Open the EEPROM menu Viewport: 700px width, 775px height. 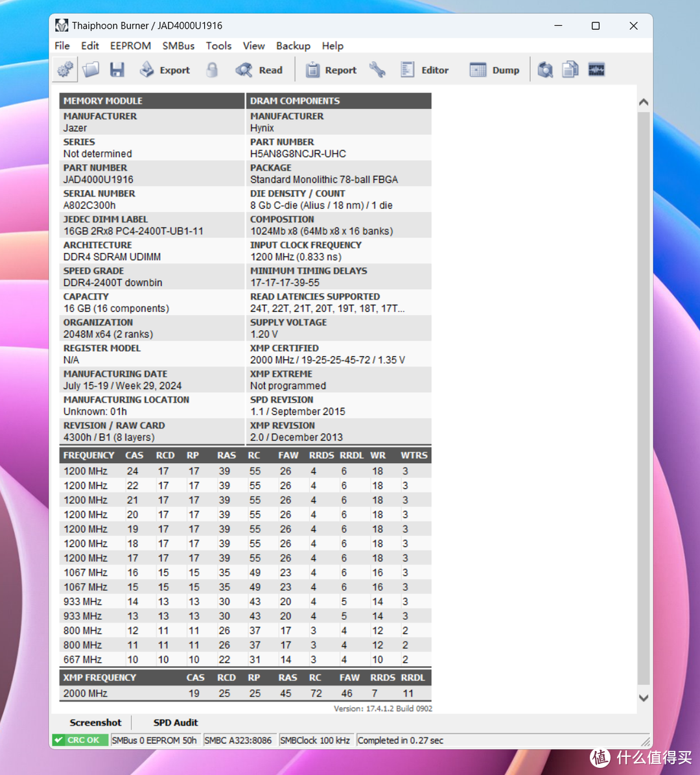130,46
